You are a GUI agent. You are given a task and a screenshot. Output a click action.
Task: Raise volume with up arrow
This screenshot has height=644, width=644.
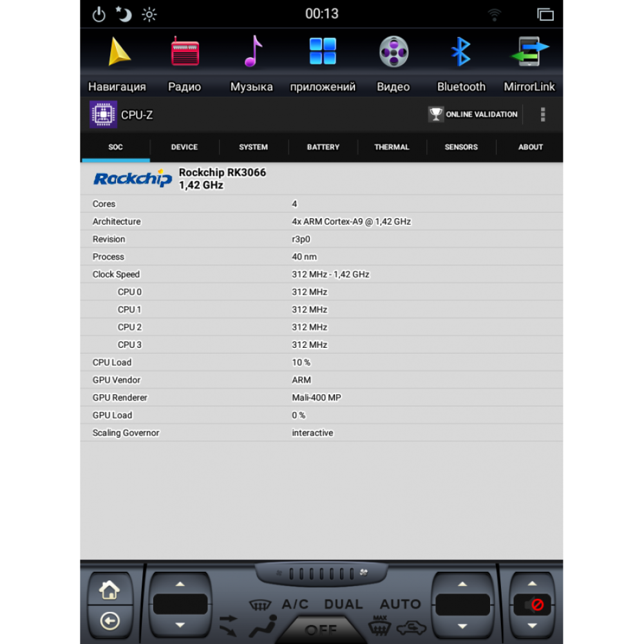click(533, 583)
